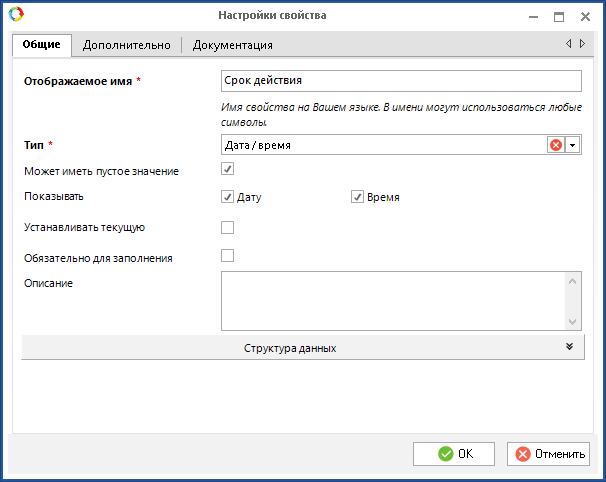Switch to the "Дополнительно" tab
Screen dimensions: 606x482
click(127, 45)
